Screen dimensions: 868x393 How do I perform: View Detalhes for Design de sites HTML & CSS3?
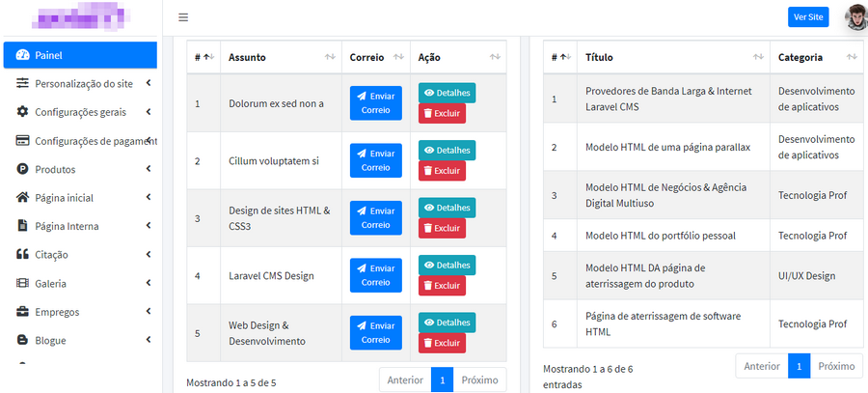coord(447,208)
